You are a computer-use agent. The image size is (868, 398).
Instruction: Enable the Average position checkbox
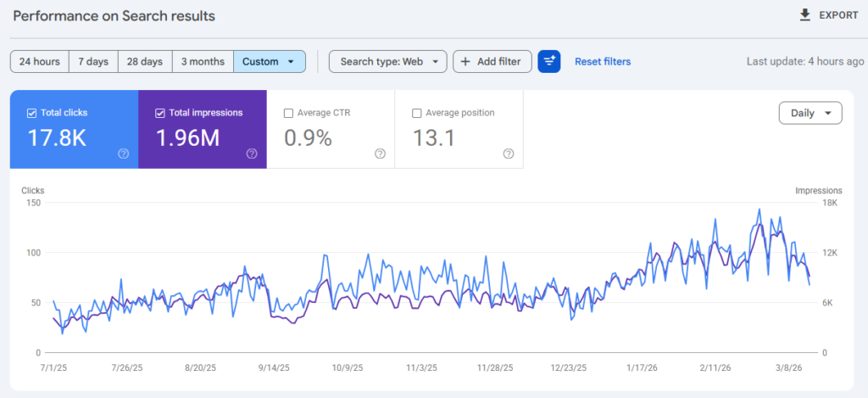[x=417, y=113]
